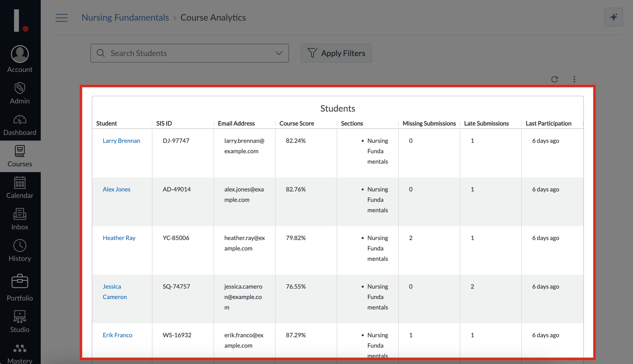This screenshot has width=633, height=364.
Task: Click the search magnifier icon
Action: [x=101, y=53]
